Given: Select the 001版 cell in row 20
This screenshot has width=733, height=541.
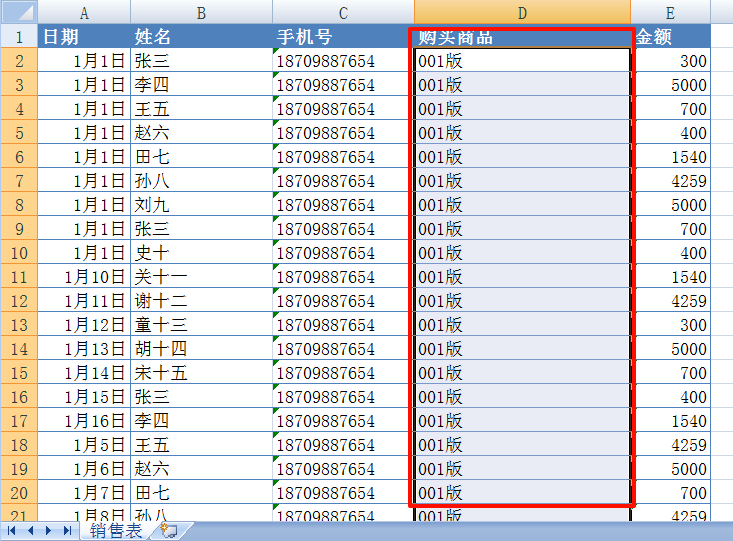Looking at the screenshot, I should click(x=522, y=492).
